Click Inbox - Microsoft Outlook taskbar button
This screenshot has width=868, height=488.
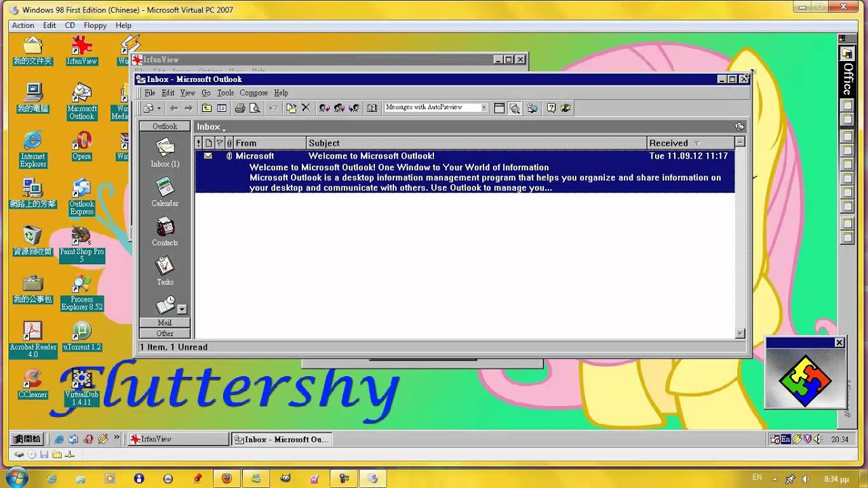pos(281,439)
